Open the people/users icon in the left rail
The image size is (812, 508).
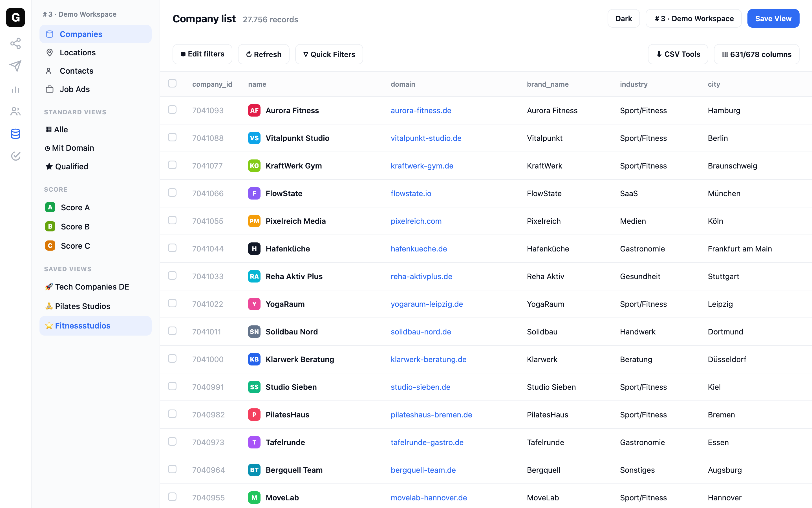pyautogui.click(x=16, y=111)
